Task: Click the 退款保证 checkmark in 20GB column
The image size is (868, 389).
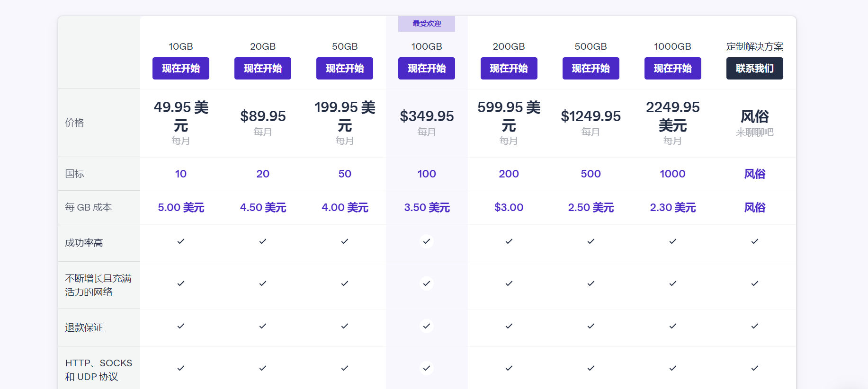Action: pos(262,326)
